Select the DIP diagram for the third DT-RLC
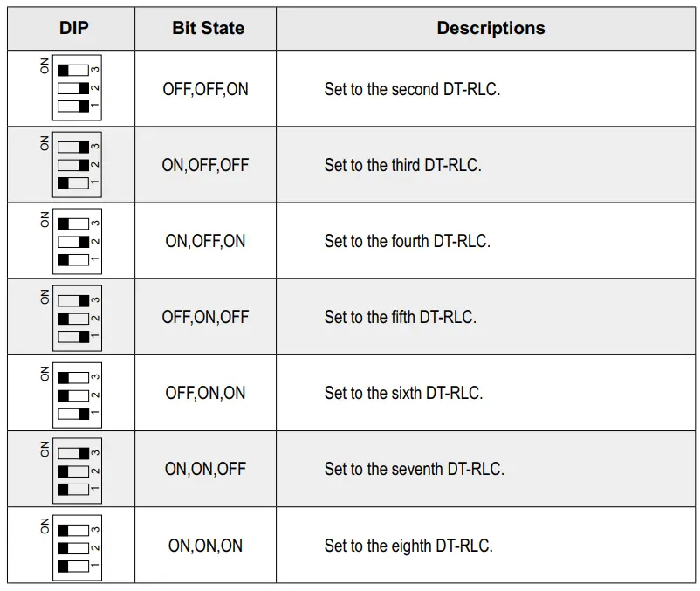 click(77, 165)
